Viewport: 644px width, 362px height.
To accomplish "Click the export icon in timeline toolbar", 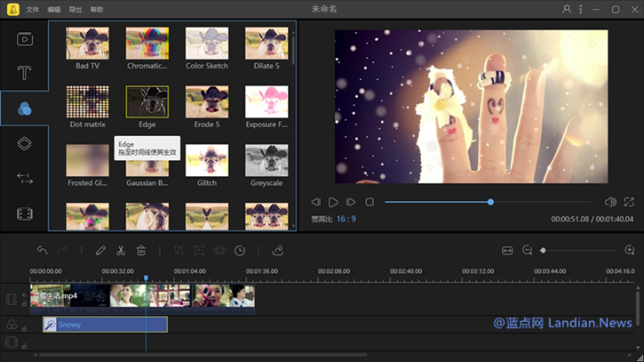I will [278, 251].
